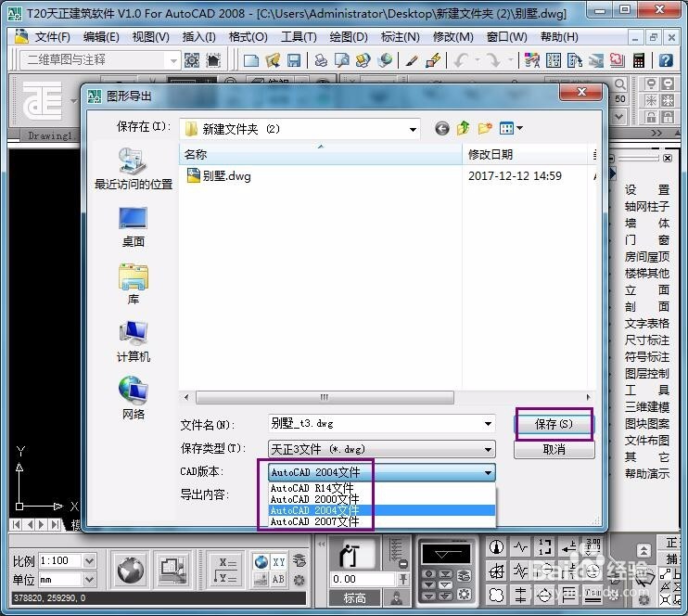The image size is (688, 616).
Task: Open the 编辑(E) menu
Action: [x=101, y=37]
